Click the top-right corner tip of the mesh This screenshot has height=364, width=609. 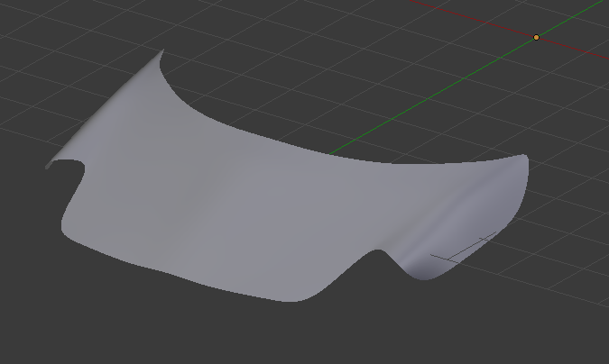525,157
